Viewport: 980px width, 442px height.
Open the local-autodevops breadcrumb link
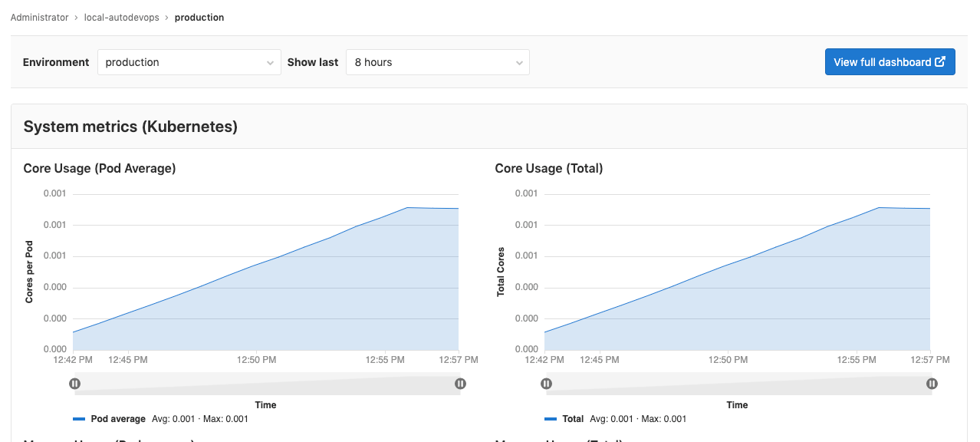121,17
